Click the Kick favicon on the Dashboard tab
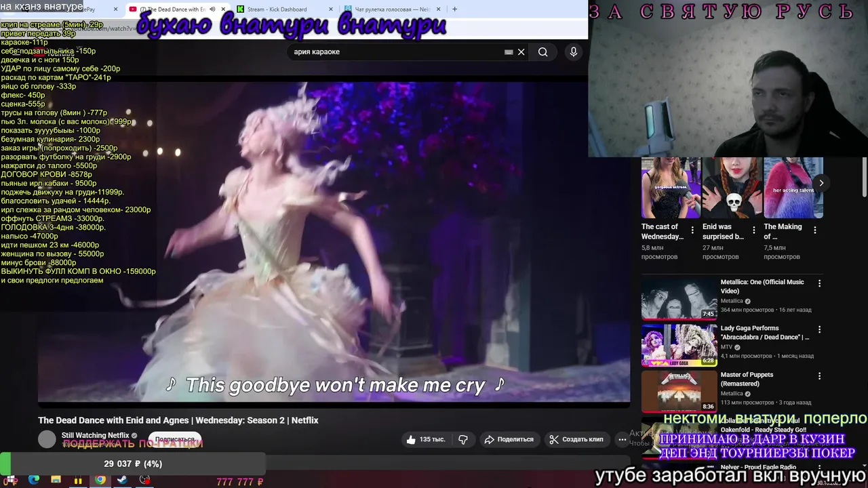 click(240, 9)
